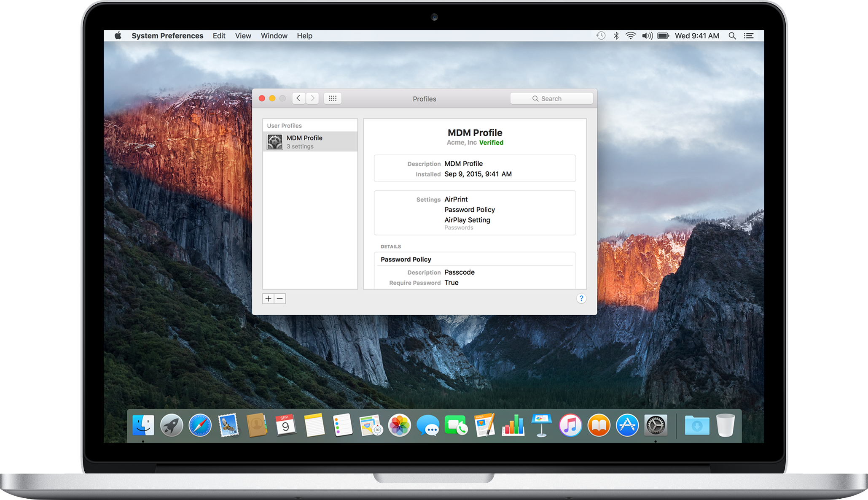Viewport: 868px width, 500px height.
Task: Open Reminders in the Dock
Action: pyautogui.click(x=342, y=425)
